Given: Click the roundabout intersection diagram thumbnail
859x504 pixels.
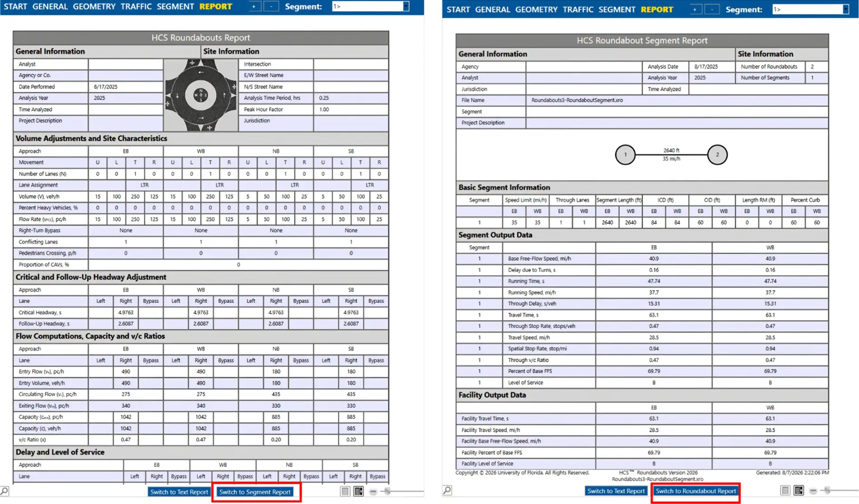Looking at the screenshot, I should pyautogui.click(x=201, y=95).
